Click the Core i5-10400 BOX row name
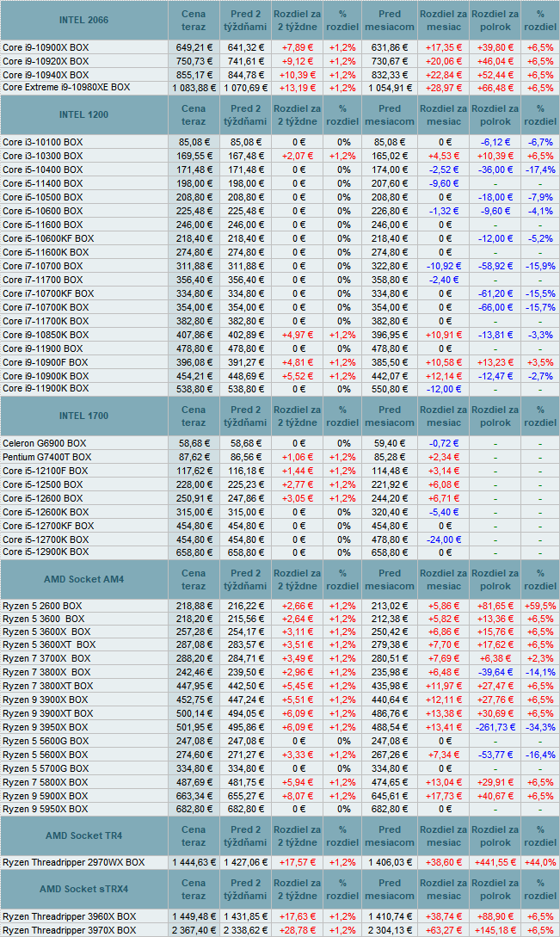This screenshot has height=937, width=560. (42, 170)
